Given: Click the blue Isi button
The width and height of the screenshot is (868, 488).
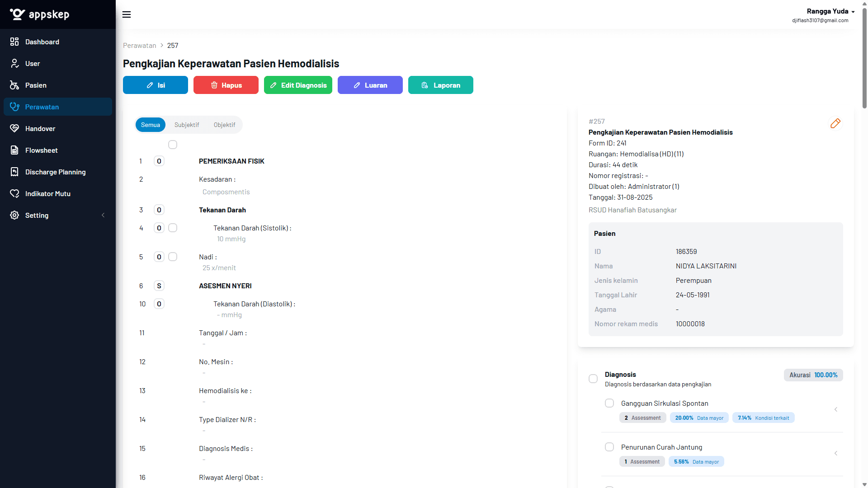Looking at the screenshot, I should [156, 85].
